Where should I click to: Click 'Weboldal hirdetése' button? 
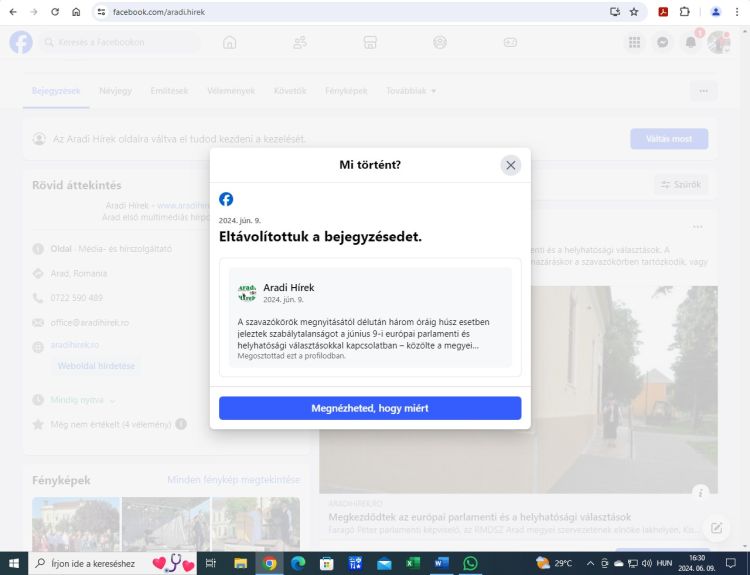tap(96, 366)
